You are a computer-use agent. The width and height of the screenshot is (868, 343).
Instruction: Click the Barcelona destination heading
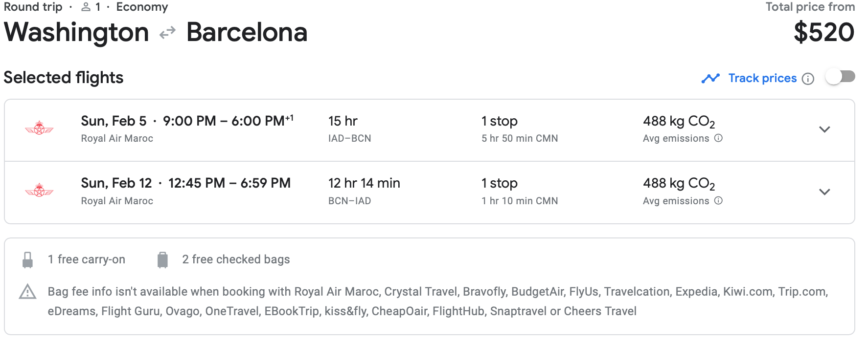pyautogui.click(x=247, y=33)
